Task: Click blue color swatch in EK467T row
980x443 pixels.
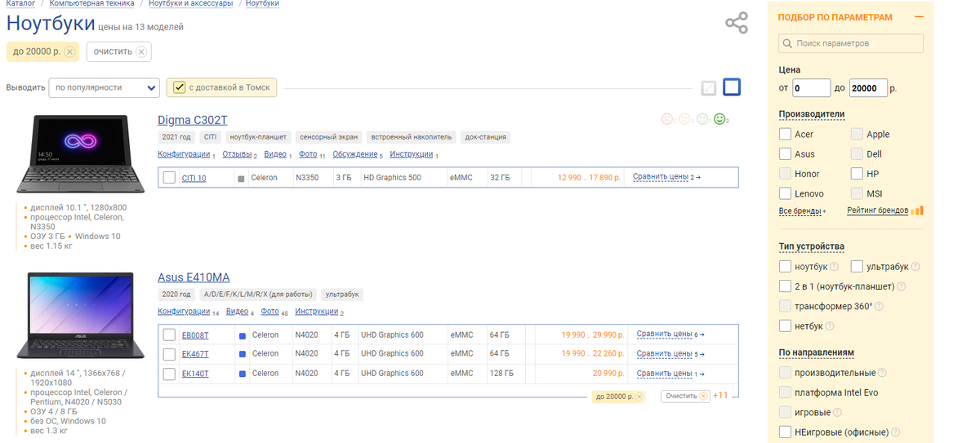Action: (242, 354)
